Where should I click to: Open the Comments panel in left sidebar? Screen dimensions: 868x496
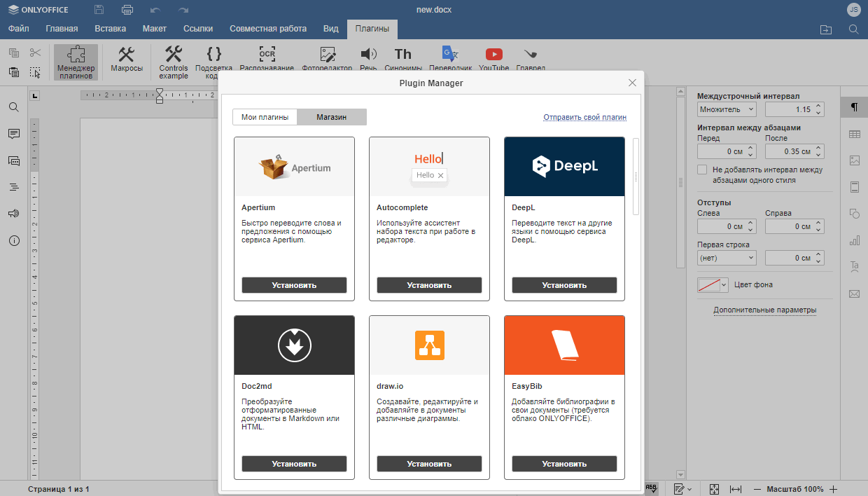[14, 134]
